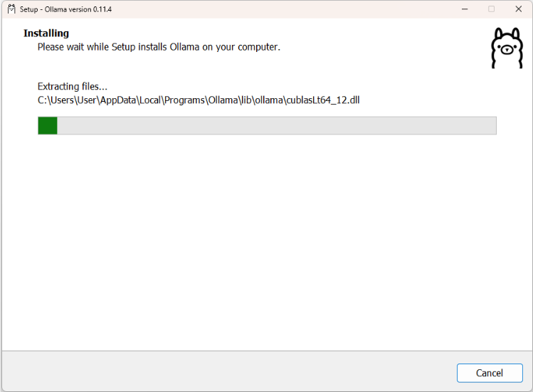533x392 pixels.
Task: Click the small Ollama icon in title bar
Action: 11,9
